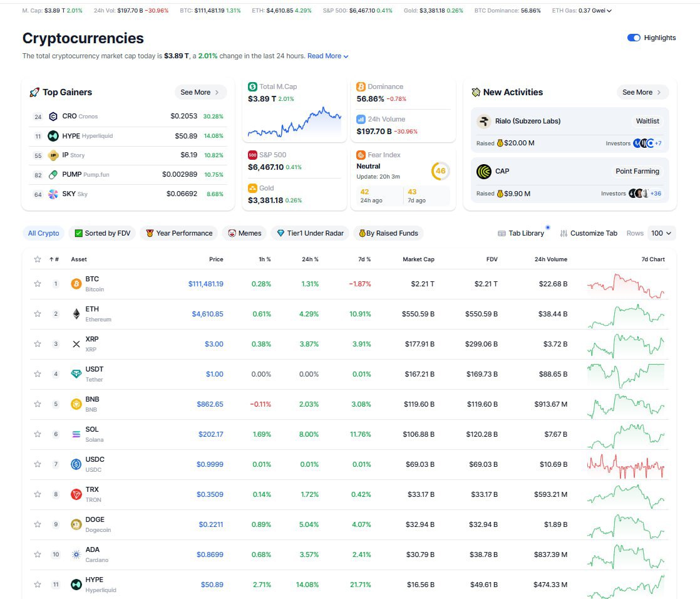
Task: Add SOL to favorites via star
Action: tap(38, 434)
